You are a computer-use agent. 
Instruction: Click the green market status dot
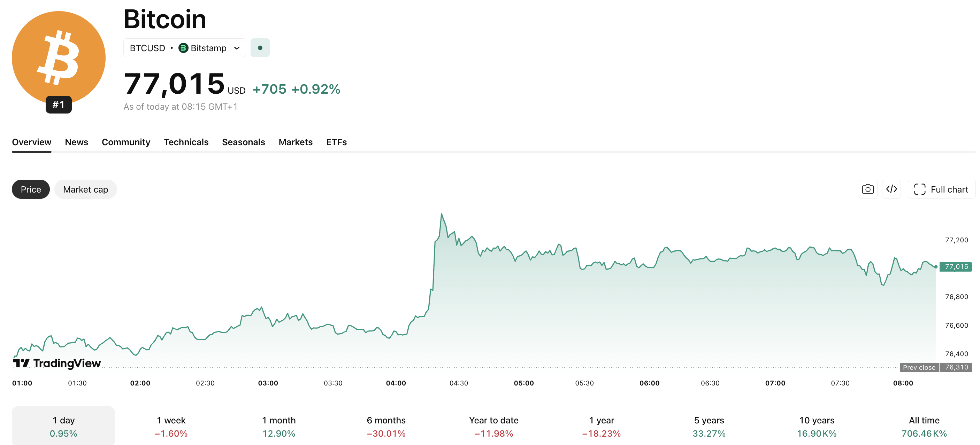(x=260, y=48)
